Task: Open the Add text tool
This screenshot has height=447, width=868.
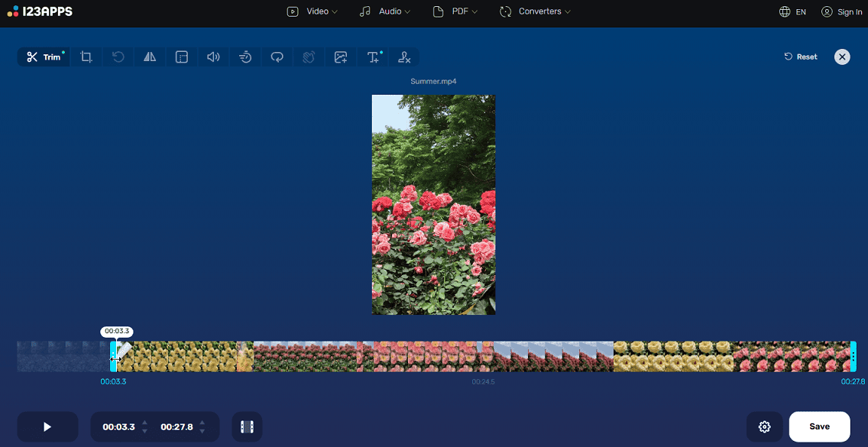Action: [x=373, y=57]
